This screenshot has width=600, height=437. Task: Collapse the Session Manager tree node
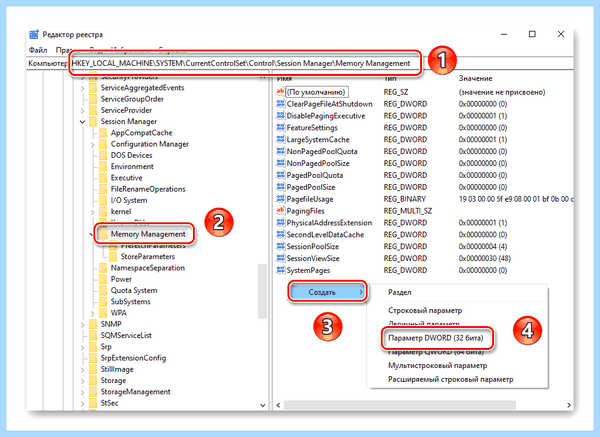pyautogui.click(x=83, y=122)
